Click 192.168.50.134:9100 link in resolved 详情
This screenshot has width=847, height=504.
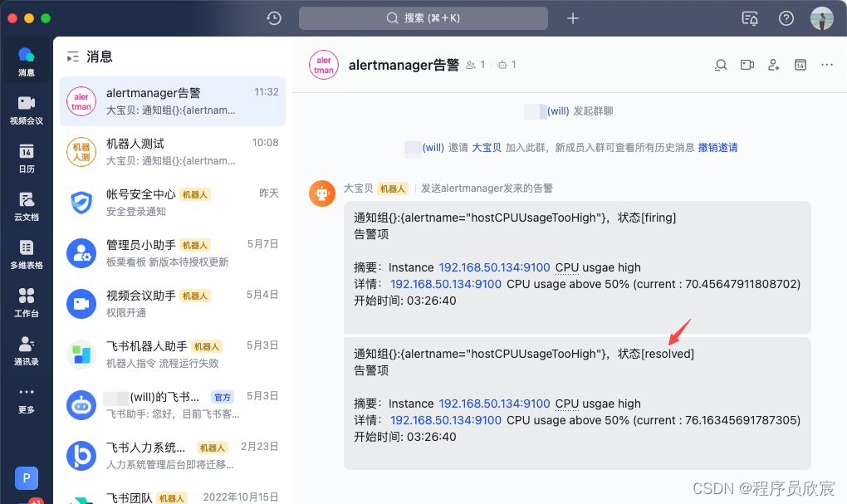[x=446, y=420]
